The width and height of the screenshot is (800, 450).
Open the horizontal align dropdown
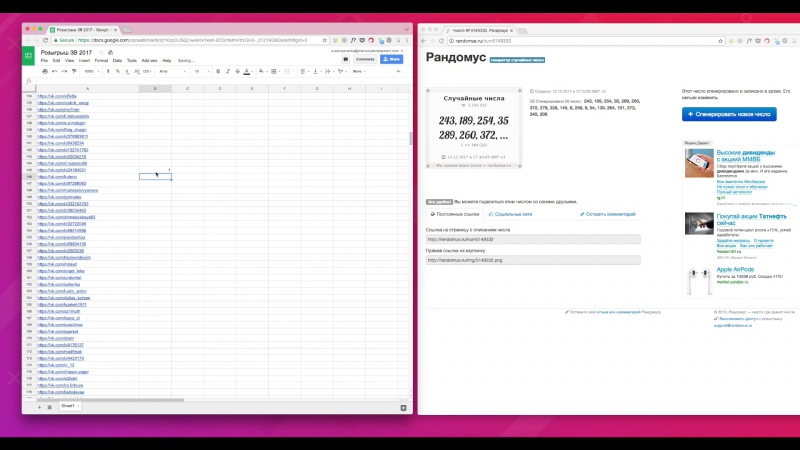click(x=304, y=71)
